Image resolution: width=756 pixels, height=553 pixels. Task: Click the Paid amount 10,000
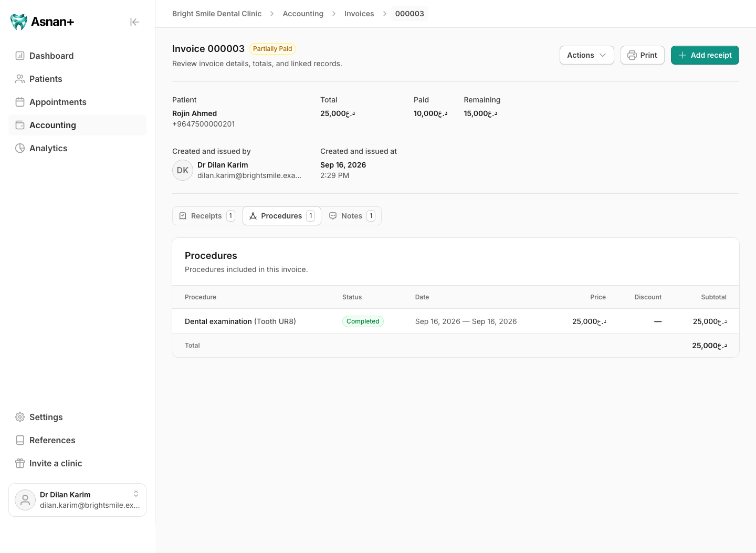pos(430,113)
